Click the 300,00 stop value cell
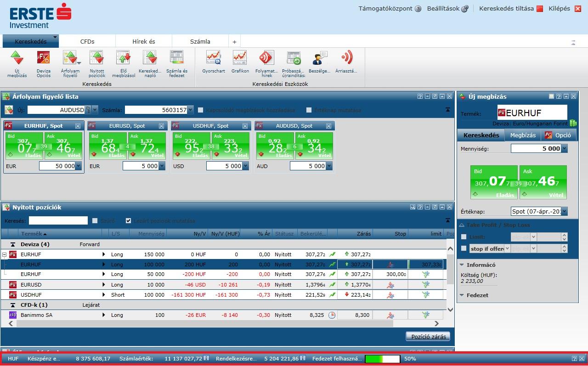Screen dimensions: 588x366 click(x=390, y=274)
